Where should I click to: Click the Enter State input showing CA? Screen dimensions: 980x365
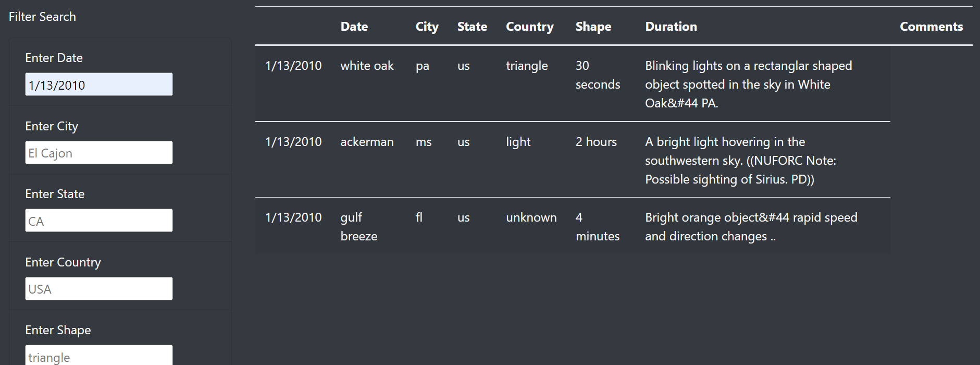point(98,220)
